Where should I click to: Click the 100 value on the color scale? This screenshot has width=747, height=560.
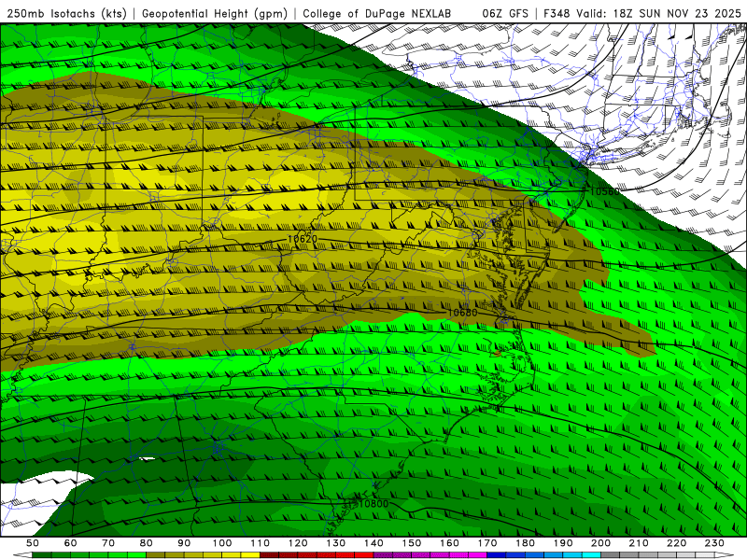click(222, 543)
